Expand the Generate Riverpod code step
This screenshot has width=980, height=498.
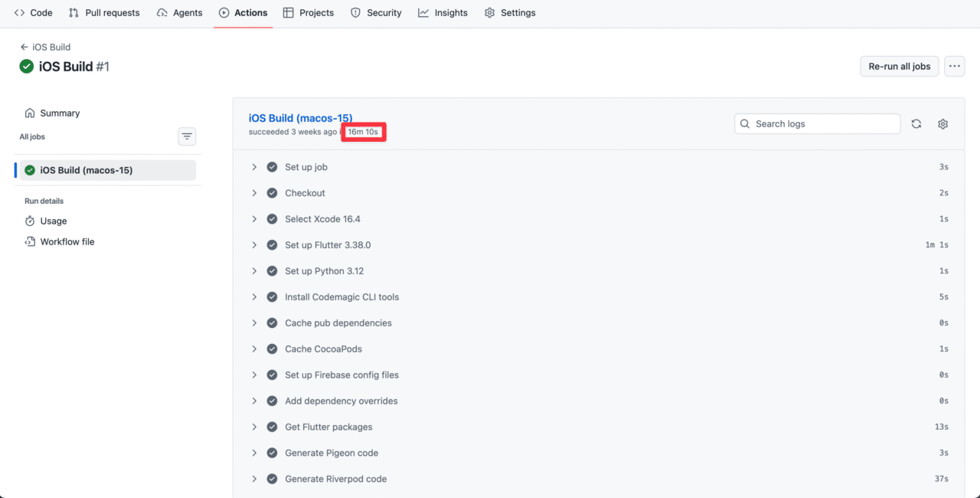pyautogui.click(x=254, y=479)
